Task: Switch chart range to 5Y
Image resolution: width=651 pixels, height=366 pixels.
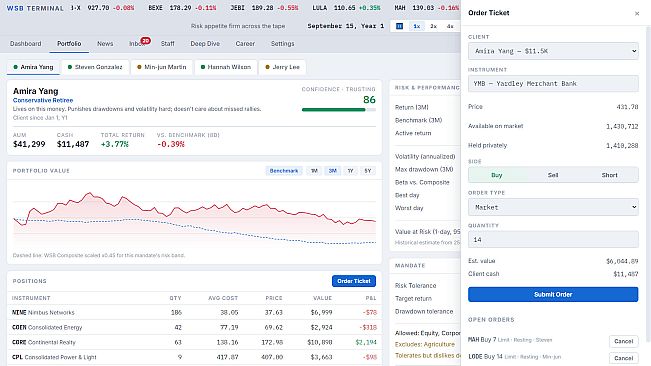Action: click(367, 171)
